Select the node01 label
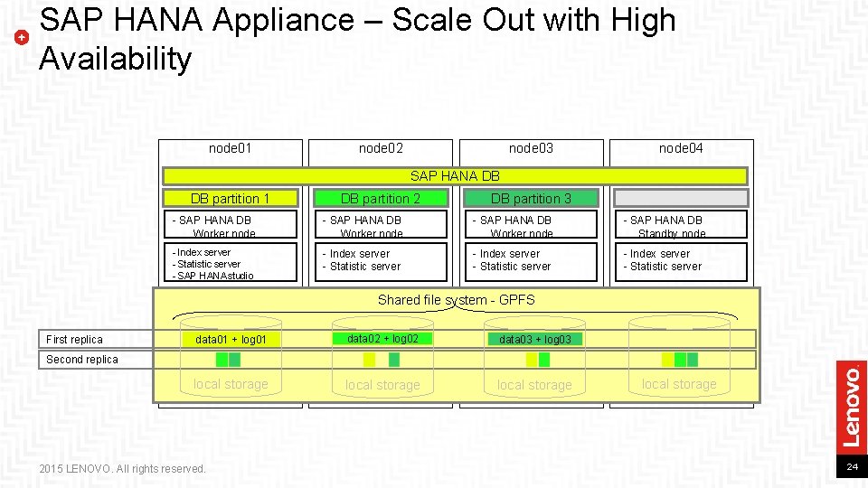Screen dimensions: 868x488 pos(230,148)
